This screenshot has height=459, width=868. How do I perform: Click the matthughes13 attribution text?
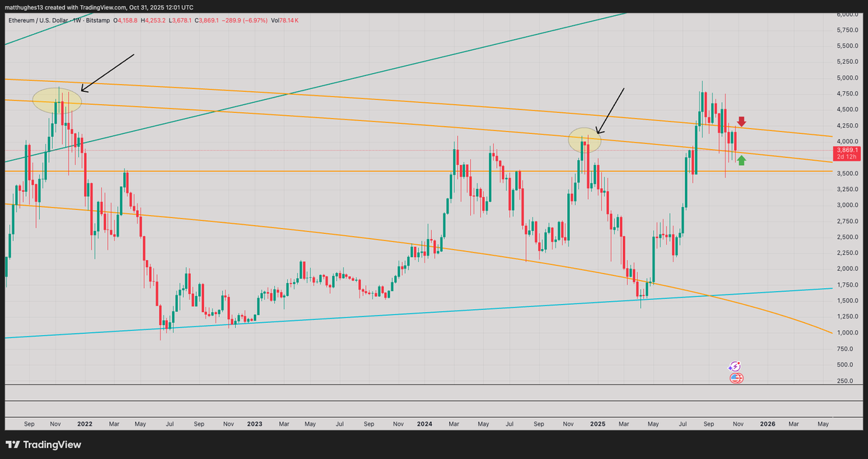pyautogui.click(x=25, y=7)
